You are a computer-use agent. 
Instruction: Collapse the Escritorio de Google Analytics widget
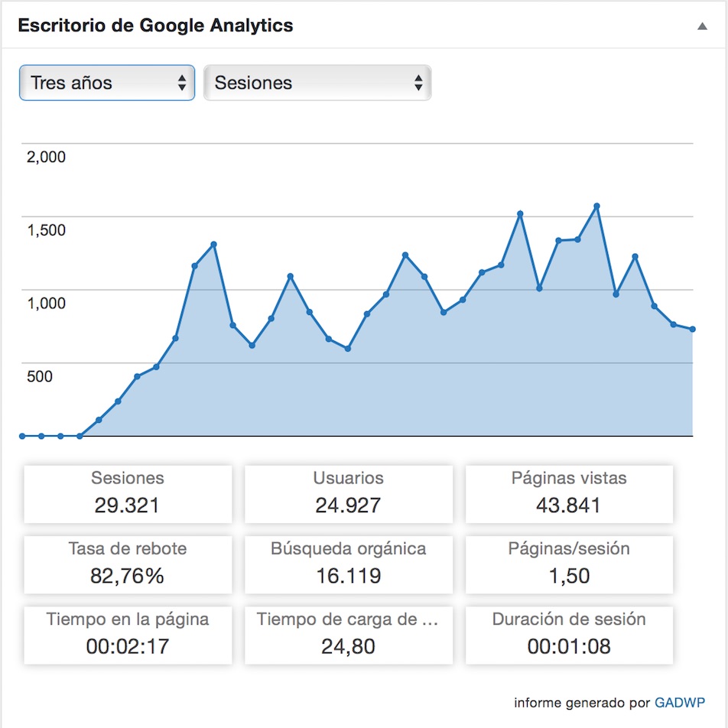tap(702, 27)
